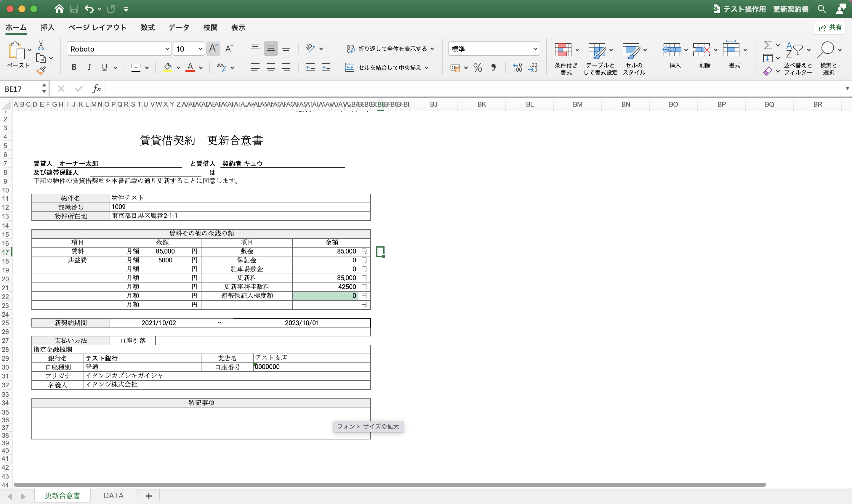Click accounting currency format icon
The width and height of the screenshot is (852, 504).
[x=456, y=68]
